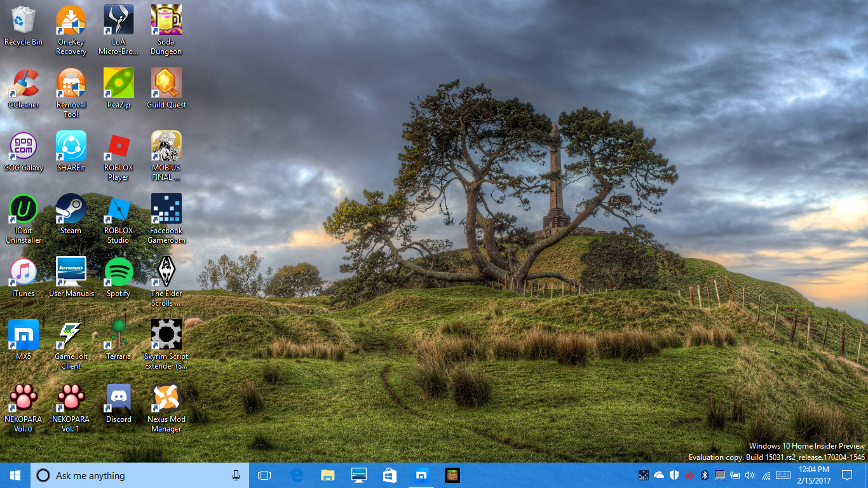The width and height of the screenshot is (868, 488).
Task: Click the Nexus Mod Manager icon
Action: (166, 398)
